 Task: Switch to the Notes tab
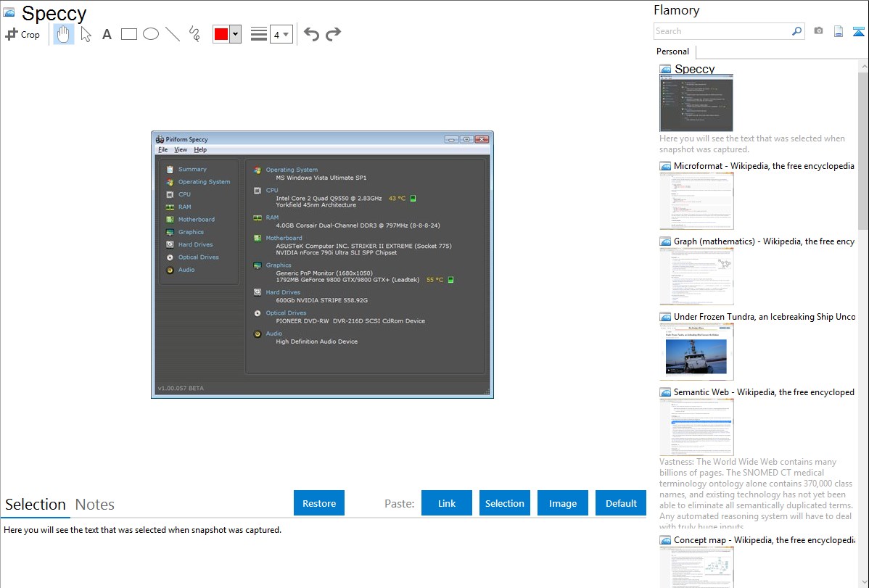tap(95, 505)
